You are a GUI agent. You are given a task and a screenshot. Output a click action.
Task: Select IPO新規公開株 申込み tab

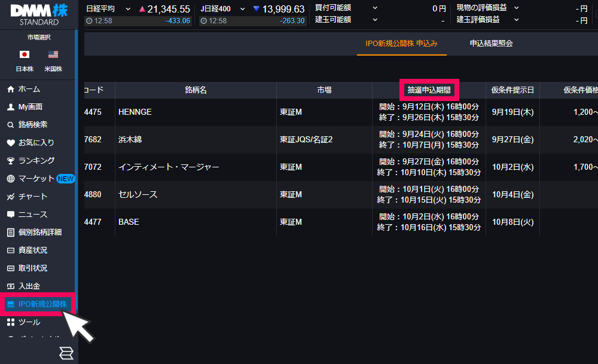coord(401,44)
